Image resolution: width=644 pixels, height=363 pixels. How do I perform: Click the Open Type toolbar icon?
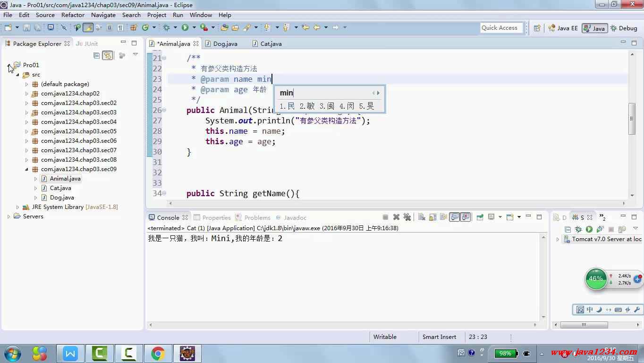[x=224, y=28]
